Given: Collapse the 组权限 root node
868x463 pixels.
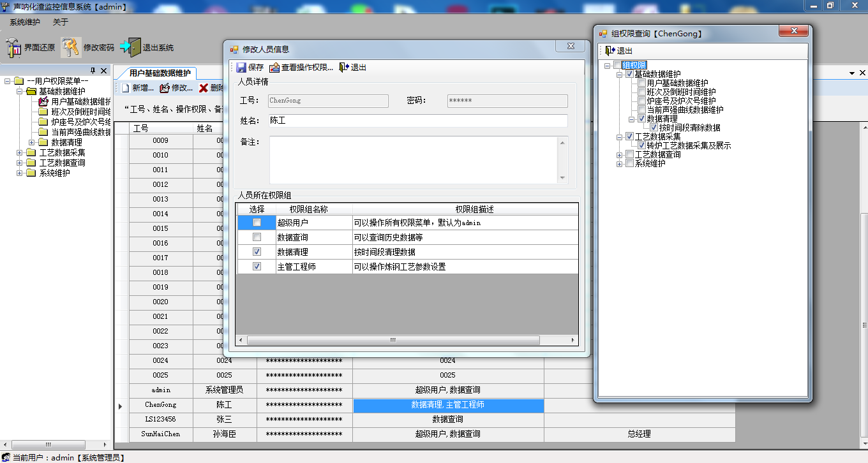Looking at the screenshot, I should click(607, 65).
